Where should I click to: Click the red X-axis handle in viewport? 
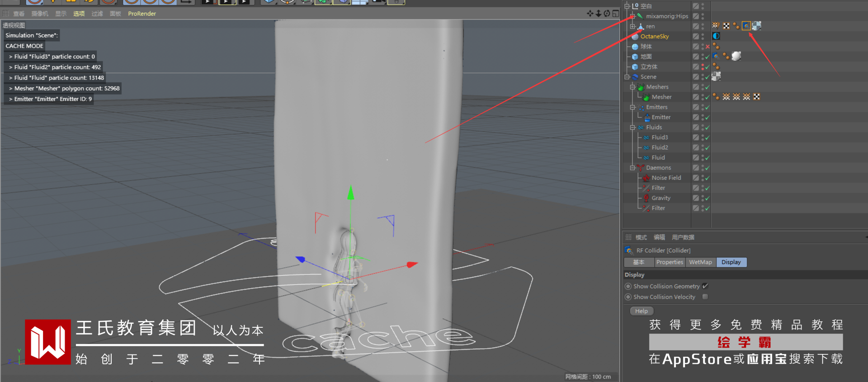[412, 264]
